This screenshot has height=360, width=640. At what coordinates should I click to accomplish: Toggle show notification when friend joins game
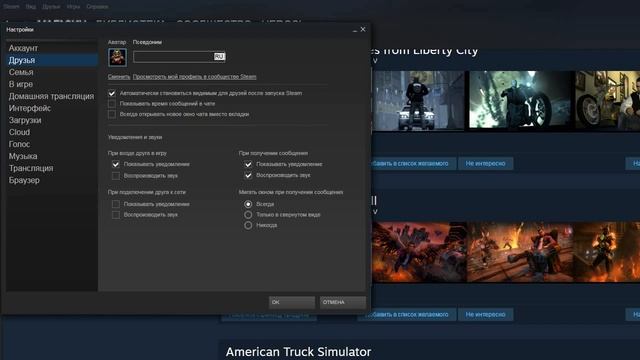pyautogui.click(x=116, y=164)
